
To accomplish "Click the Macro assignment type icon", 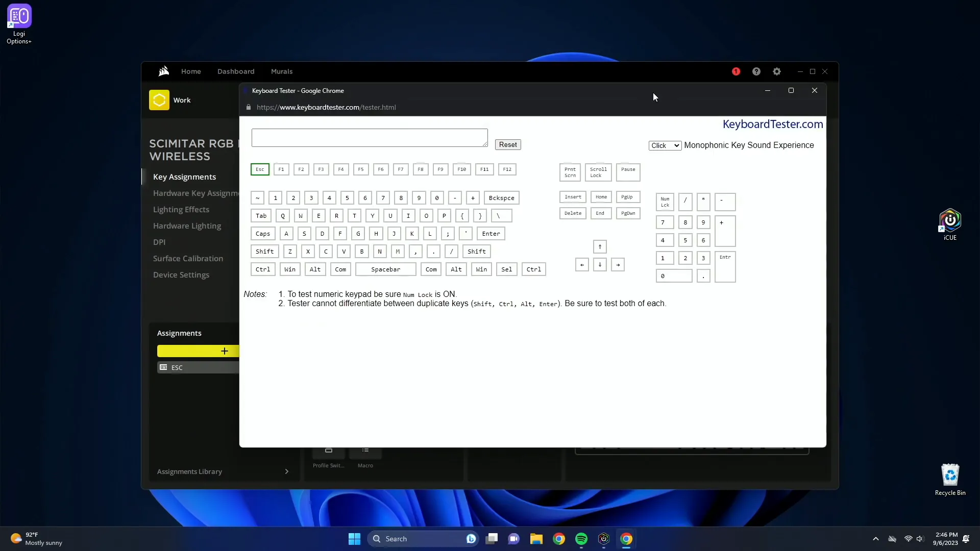I will click(365, 450).
